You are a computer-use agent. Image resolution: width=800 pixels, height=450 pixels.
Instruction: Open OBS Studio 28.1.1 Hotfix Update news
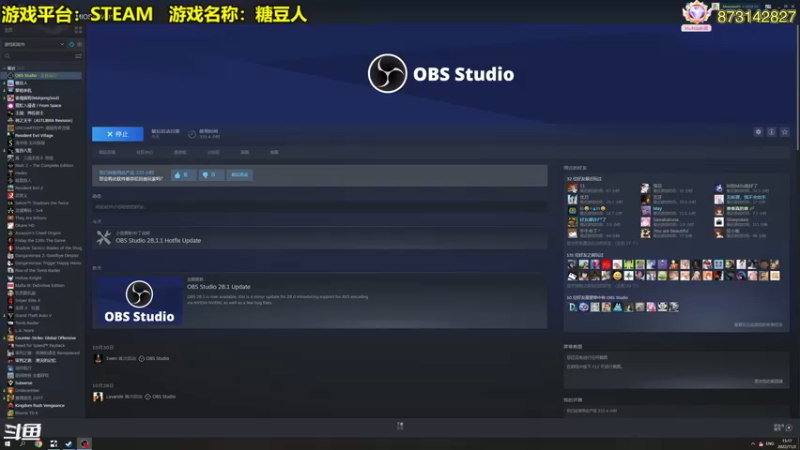[x=158, y=240]
